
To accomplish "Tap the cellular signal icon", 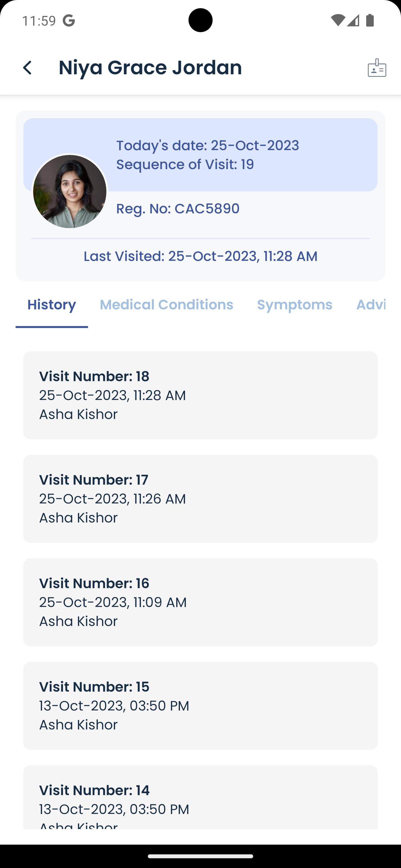I will (353, 21).
